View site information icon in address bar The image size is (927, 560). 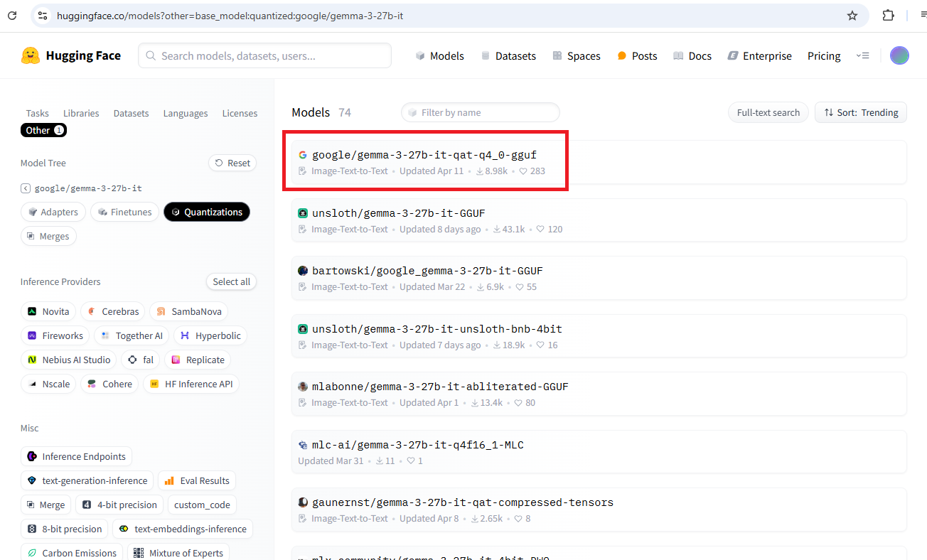(x=42, y=16)
